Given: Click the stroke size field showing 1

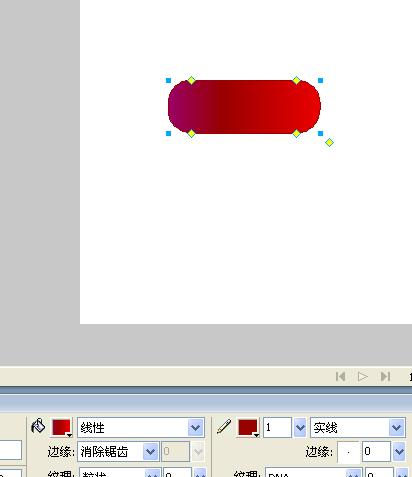Looking at the screenshot, I should coord(278,427).
